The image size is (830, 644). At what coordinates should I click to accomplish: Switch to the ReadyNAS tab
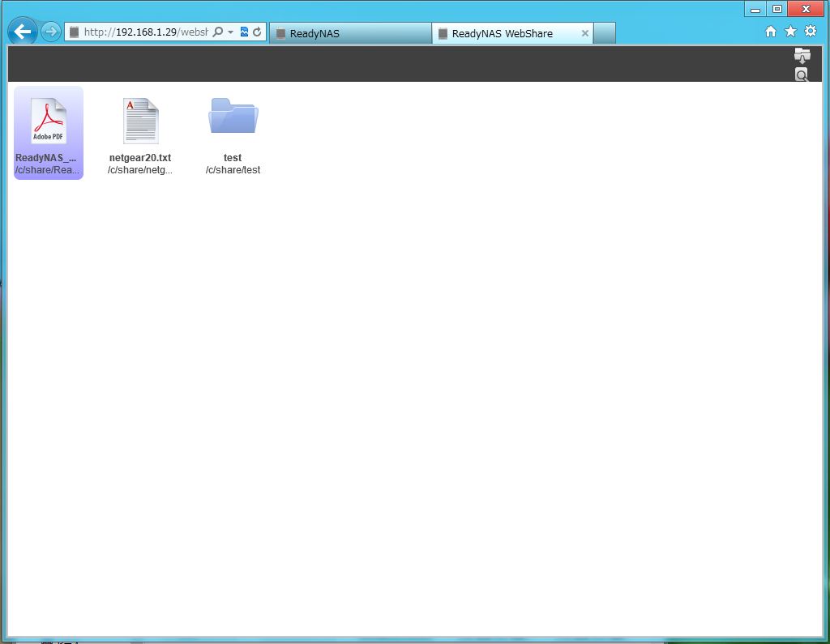click(x=349, y=33)
